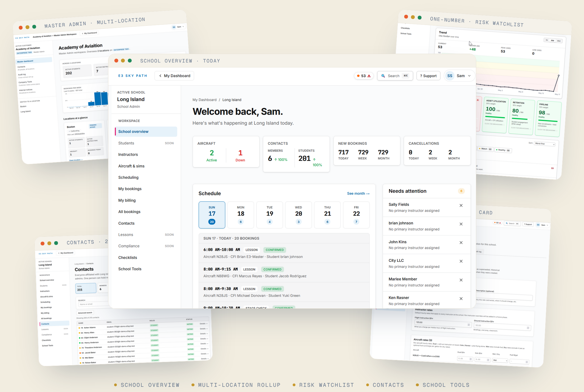Dismiss the Sally Fields attention item
The image size is (584, 392).
[x=461, y=206]
